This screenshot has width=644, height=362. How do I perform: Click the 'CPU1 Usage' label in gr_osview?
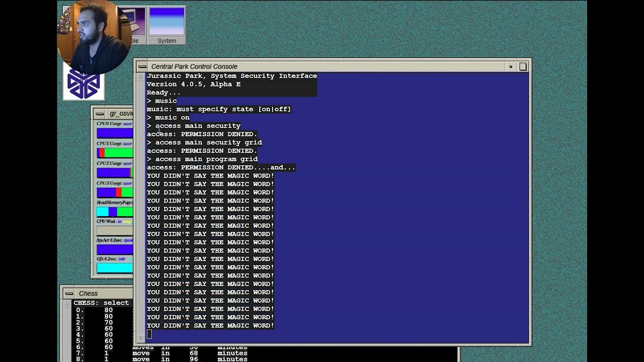tap(109, 144)
